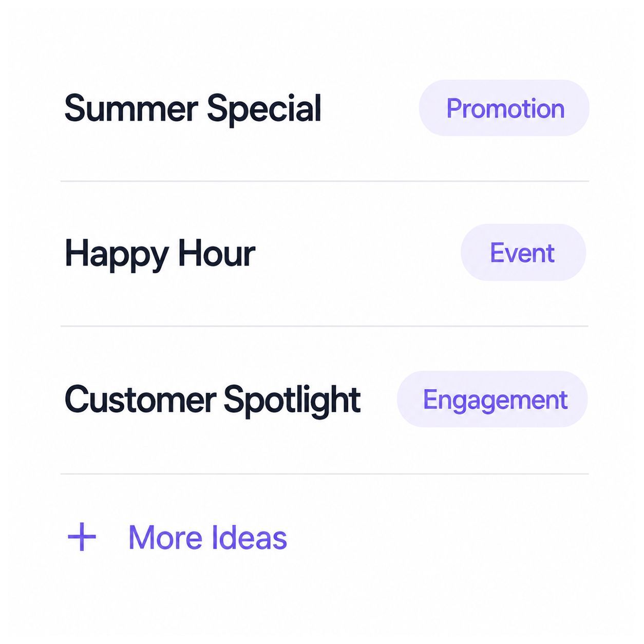Screen dimensions: 644x644
Task: Choose the Happy Hour text
Action: 160,254
